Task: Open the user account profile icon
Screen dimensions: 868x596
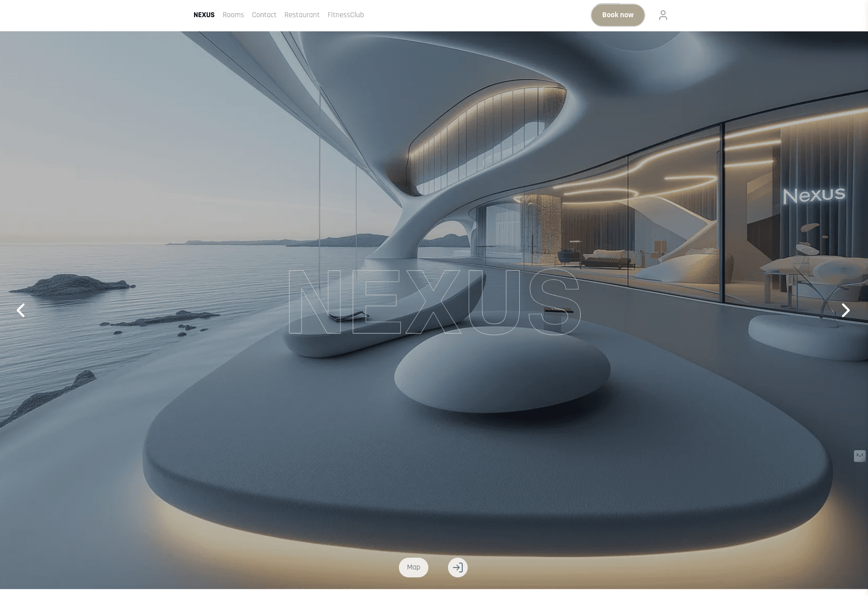Action: pos(663,15)
